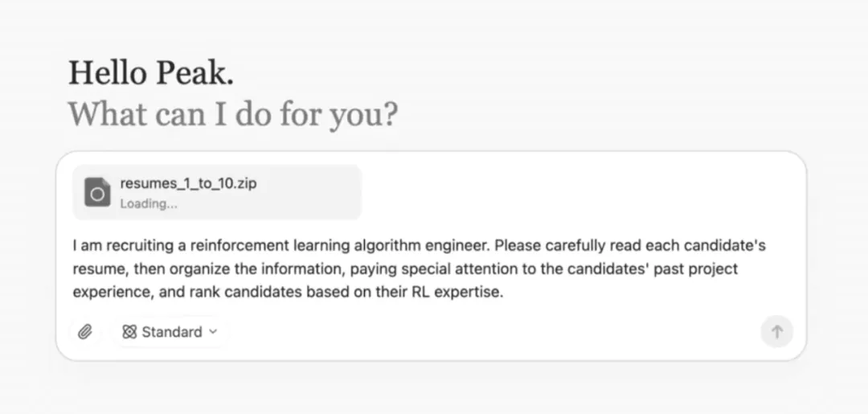Place cursor after 'RL expertise.' in prompt

click(504, 293)
